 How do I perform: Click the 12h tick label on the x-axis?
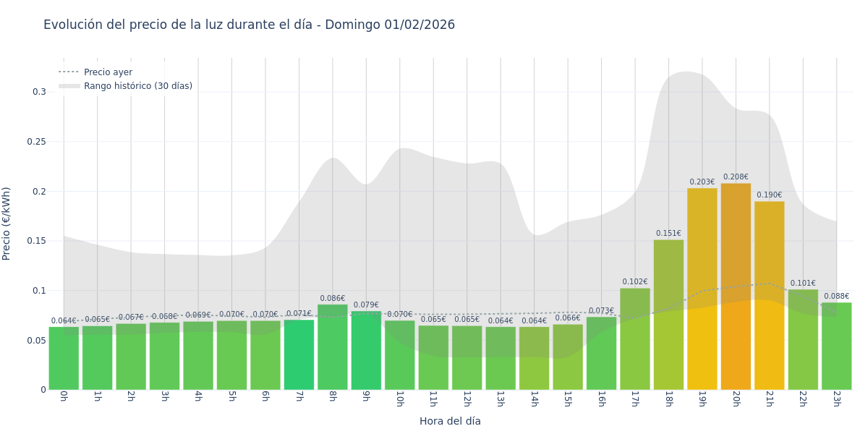467,399
